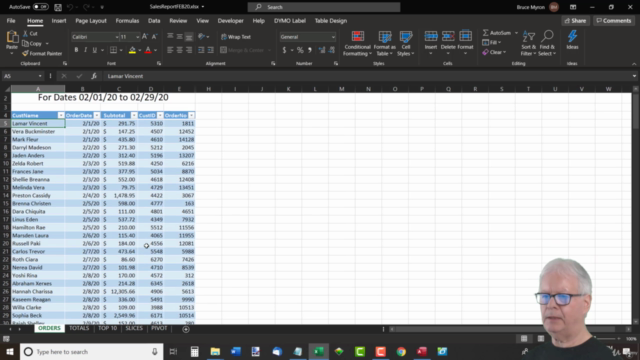Open the Subtotal column filter dropdown
Screen dimensions: 640x360
coord(133,116)
